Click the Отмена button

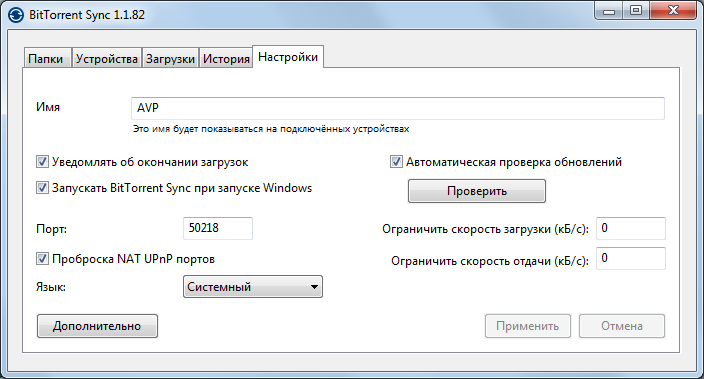click(x=622, y=326)
